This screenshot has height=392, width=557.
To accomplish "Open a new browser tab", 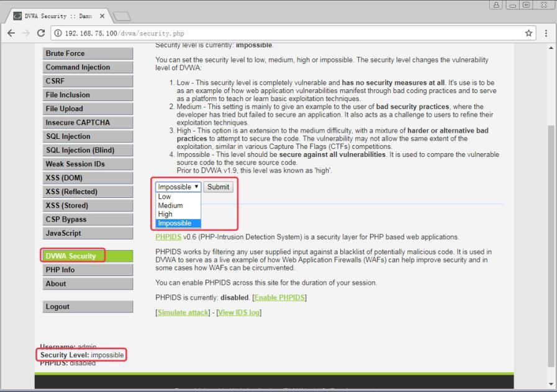I will [x=122, y=16].
